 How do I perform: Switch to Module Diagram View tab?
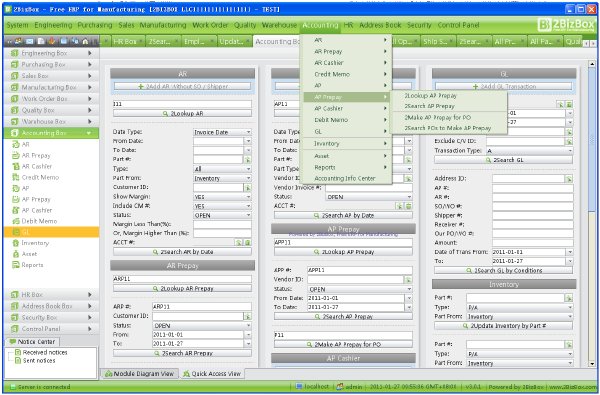click(x=140, y=374)
